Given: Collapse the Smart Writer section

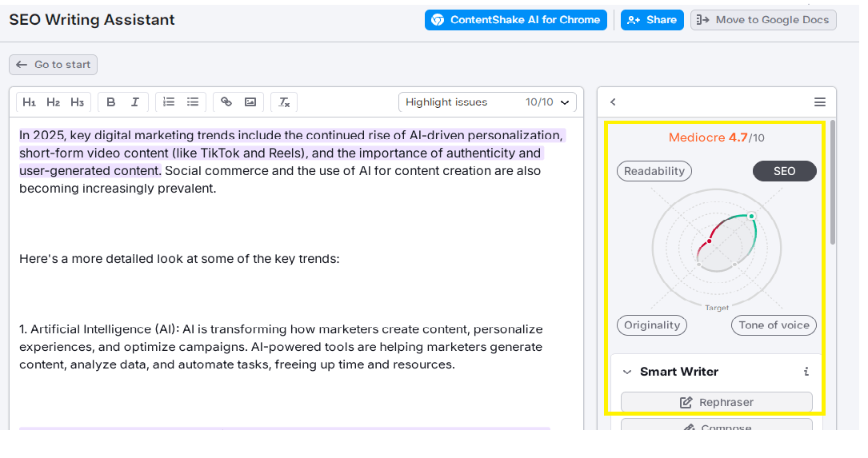Looking at the screenshot, I should click(627, 372).
